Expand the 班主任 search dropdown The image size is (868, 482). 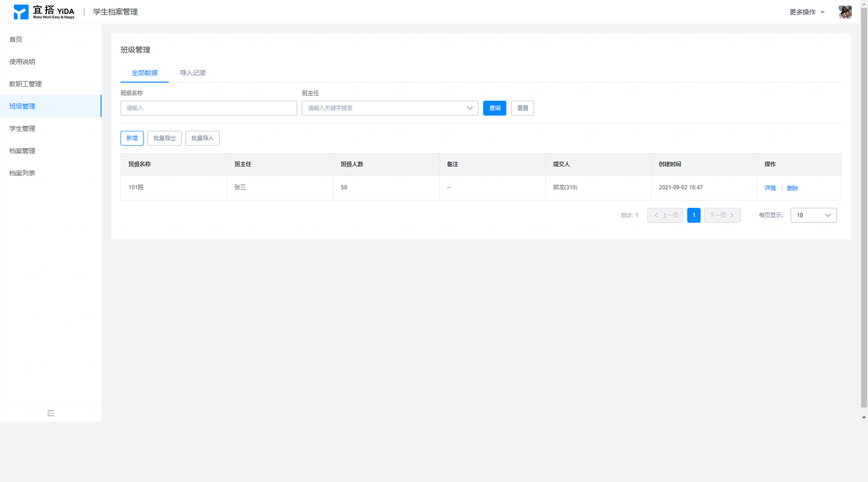[x=390, y=108]
